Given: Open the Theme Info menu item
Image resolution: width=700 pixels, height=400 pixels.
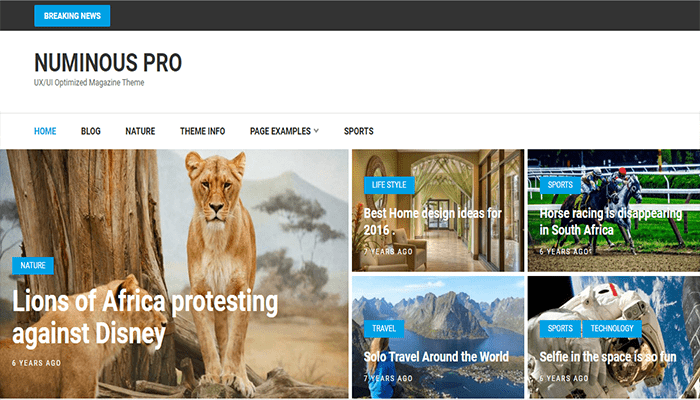Looking at the screenshot, I should point(202,131).
